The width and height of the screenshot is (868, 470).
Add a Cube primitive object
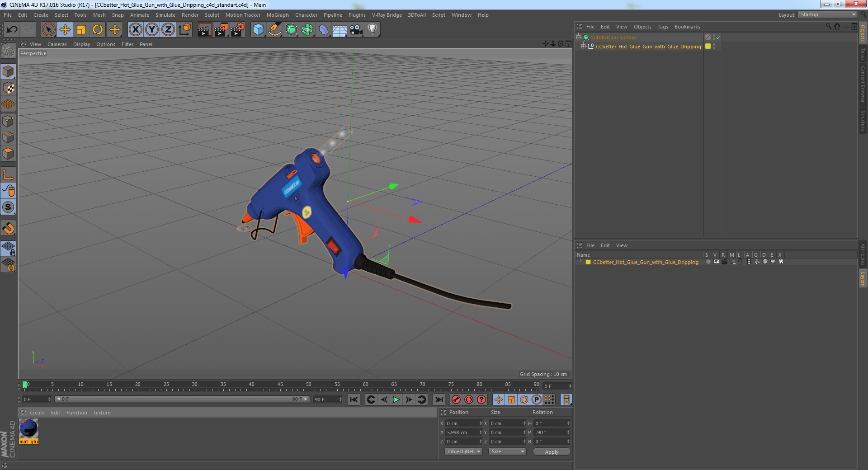pyautogui.click(x=258, y=30)
